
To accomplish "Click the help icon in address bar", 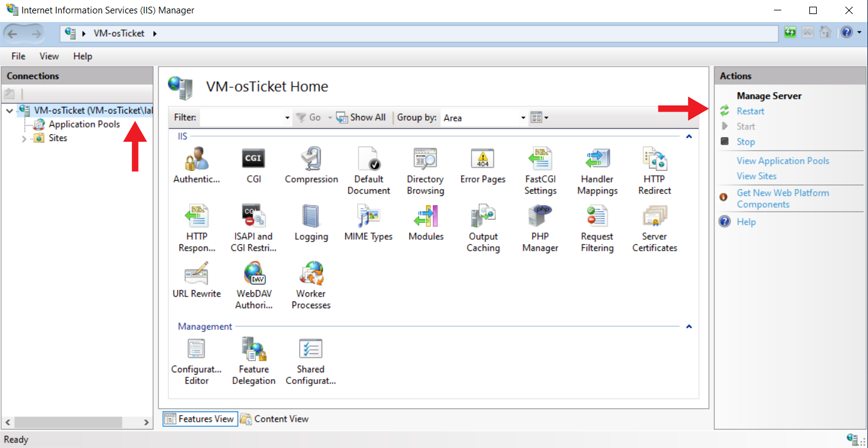I will (847, 32).
